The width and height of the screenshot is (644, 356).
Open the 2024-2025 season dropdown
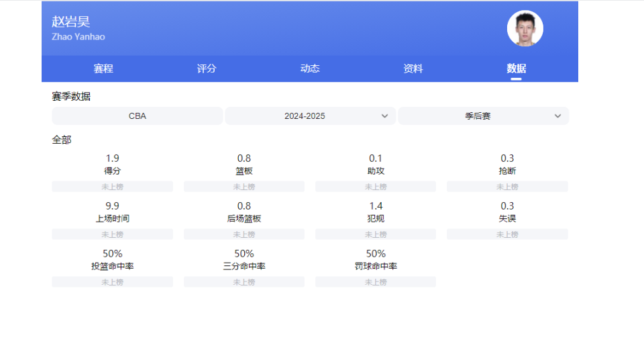click(311, 116)
